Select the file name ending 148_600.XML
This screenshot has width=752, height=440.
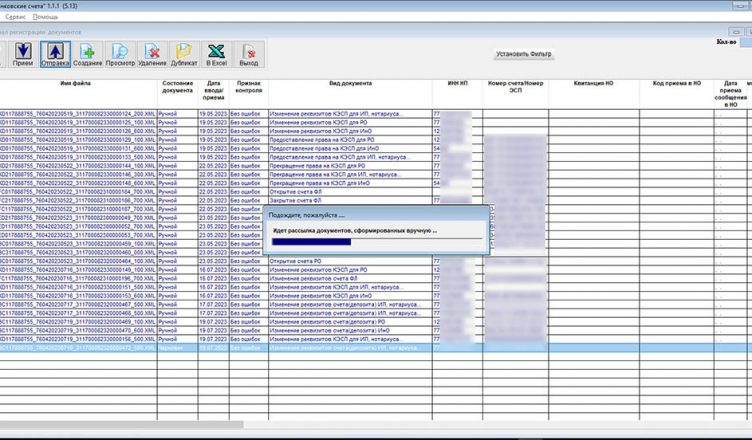78,183
